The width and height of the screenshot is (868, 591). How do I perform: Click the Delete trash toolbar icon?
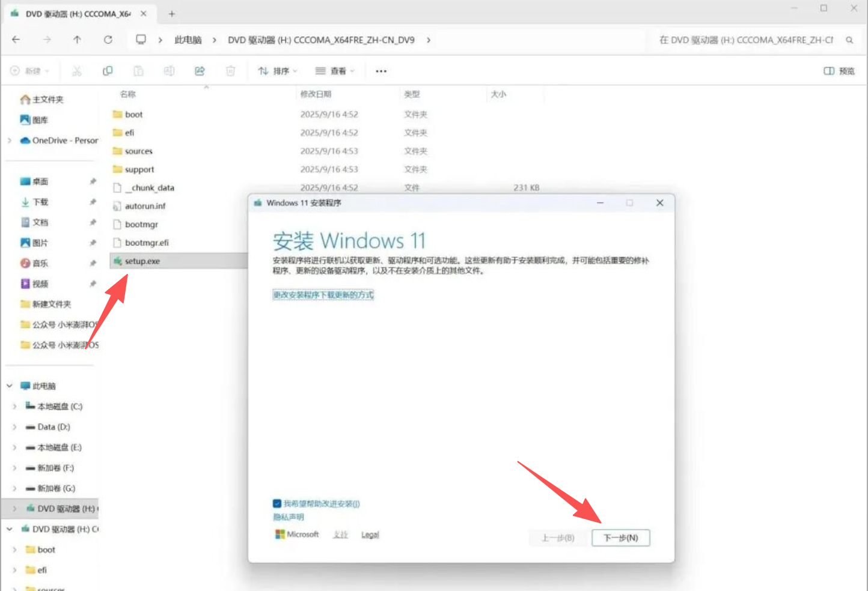click(x=230, y=71)
